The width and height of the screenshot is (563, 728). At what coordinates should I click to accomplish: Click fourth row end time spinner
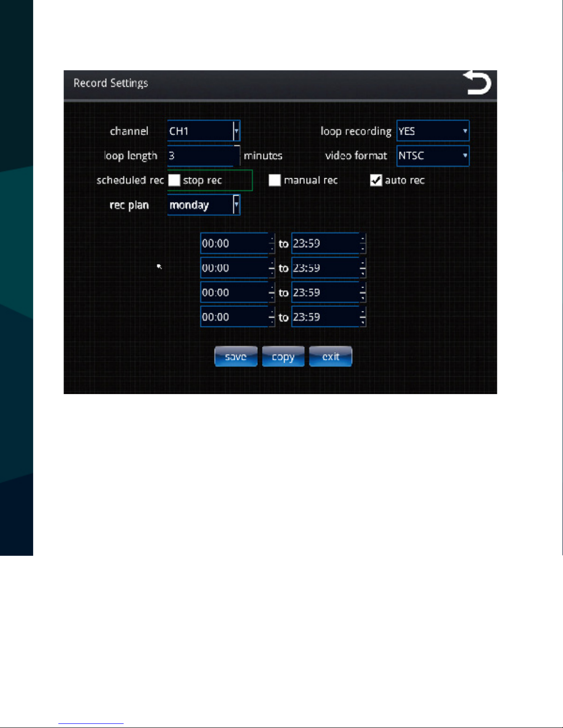(363, 317)
